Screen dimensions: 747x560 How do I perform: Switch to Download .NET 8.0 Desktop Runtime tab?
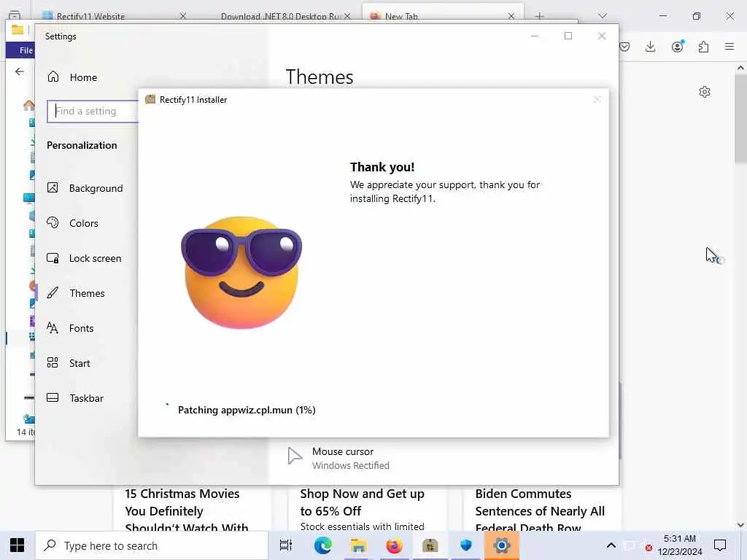279,16
